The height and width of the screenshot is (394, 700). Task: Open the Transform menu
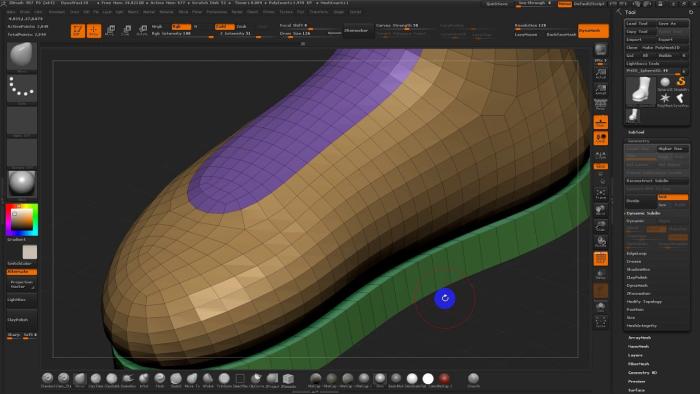pyautogui.click(x=319, y=12)
